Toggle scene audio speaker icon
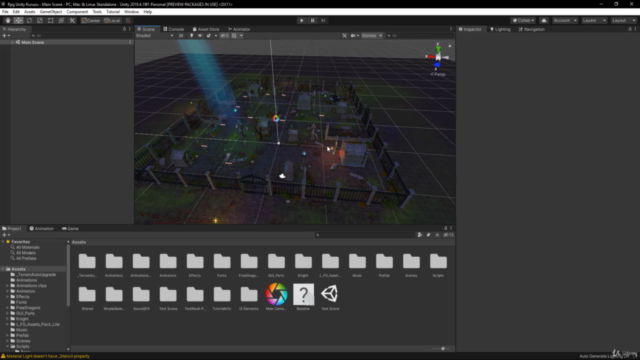This screenshot has width=640, height=360. pos(200,36)
